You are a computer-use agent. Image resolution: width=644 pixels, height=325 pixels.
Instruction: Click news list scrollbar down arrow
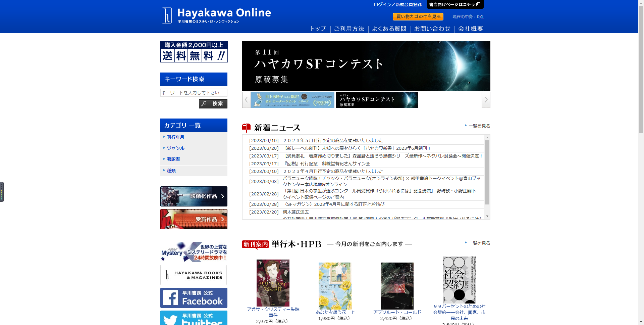tap(487, 217)
